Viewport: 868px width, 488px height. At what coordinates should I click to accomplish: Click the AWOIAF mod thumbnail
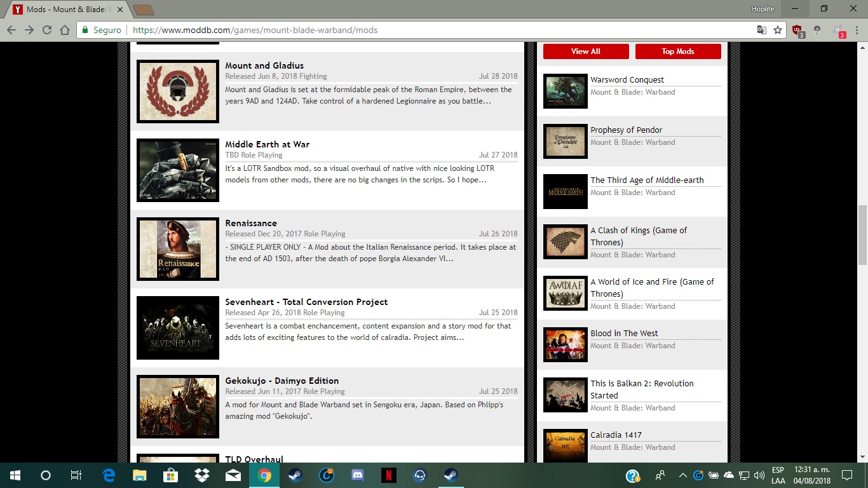pyautogui.click(x=566, y=293)
